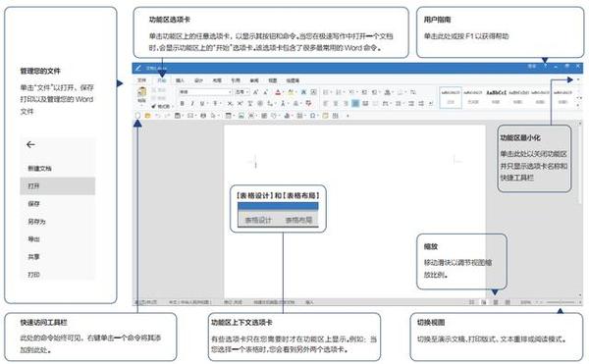Toggle Underline formatting

(203, 103)
